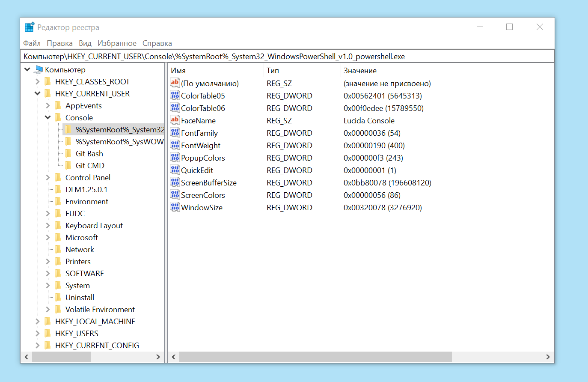Click the Git CMD folder icon

tap(68, 165)
